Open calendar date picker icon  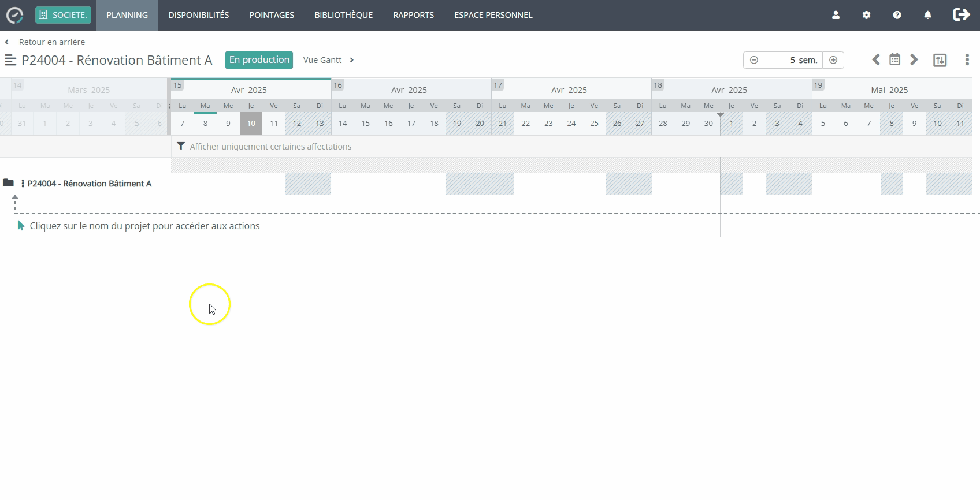(894, 59)
